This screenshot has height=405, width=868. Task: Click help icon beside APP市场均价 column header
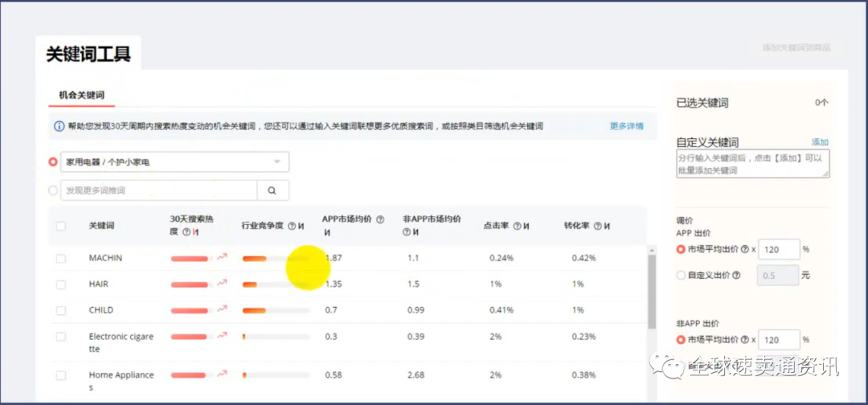(x=380, y=219)
